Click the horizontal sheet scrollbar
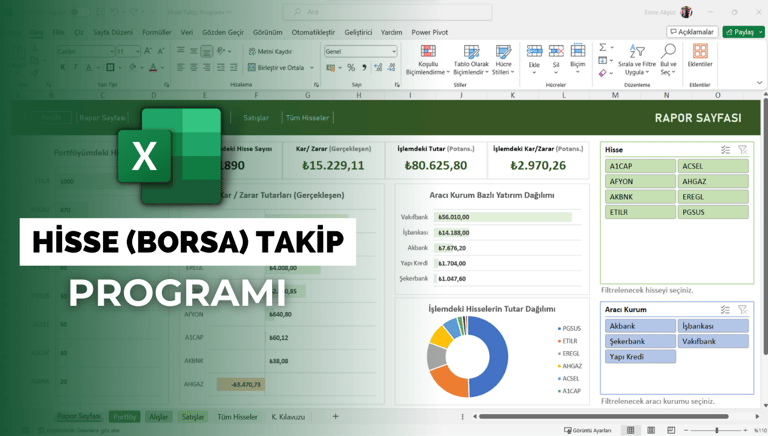Image resolution: width=768 pixels, height=436 pixels. (603, 416)
